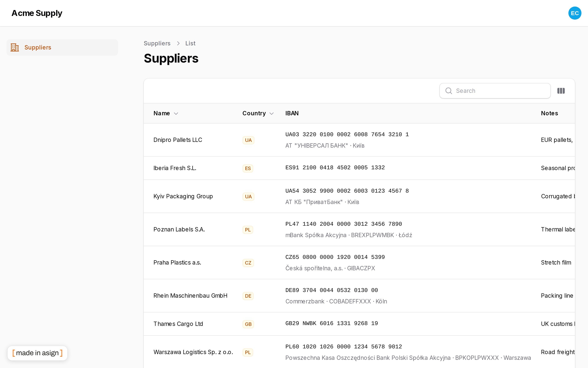Screen dimensions: 588x368
Task: Open the Iberia Fresh S.L. row
Action: click(359, 168)
